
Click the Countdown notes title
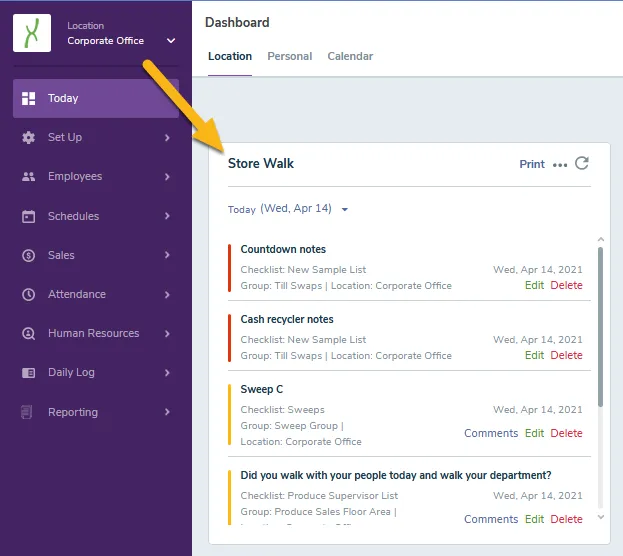pyautogui.click(x=283, y=249)
